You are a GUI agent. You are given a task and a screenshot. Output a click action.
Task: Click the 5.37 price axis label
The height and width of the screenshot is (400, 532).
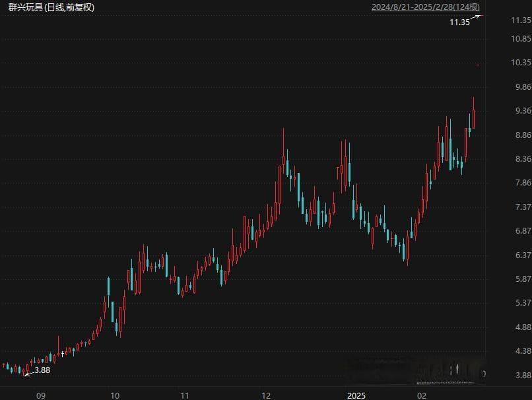point(523,302)
